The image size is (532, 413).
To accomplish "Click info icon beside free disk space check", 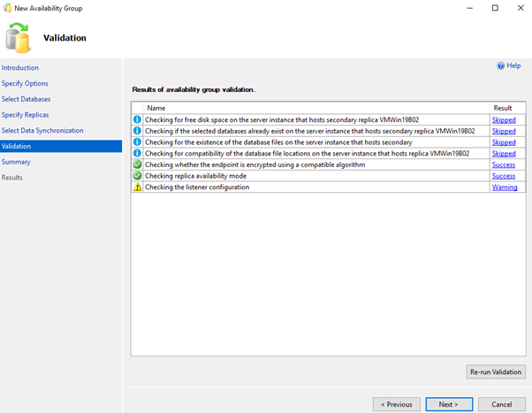I will 137,119.
